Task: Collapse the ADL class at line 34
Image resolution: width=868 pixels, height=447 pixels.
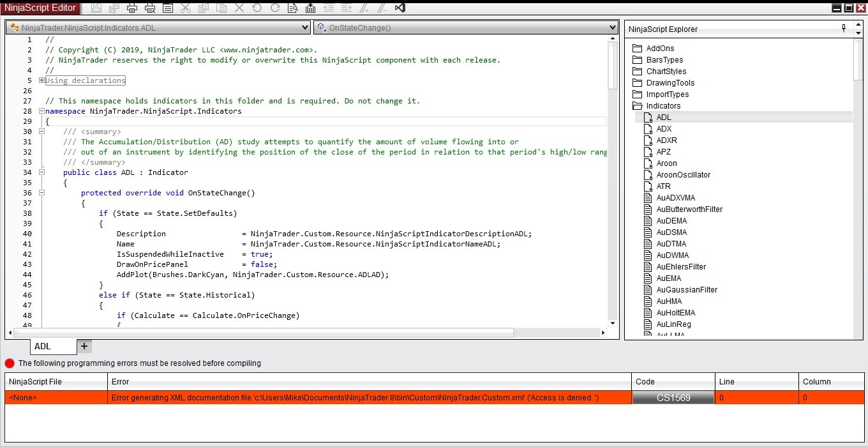Action: (42, 172)
